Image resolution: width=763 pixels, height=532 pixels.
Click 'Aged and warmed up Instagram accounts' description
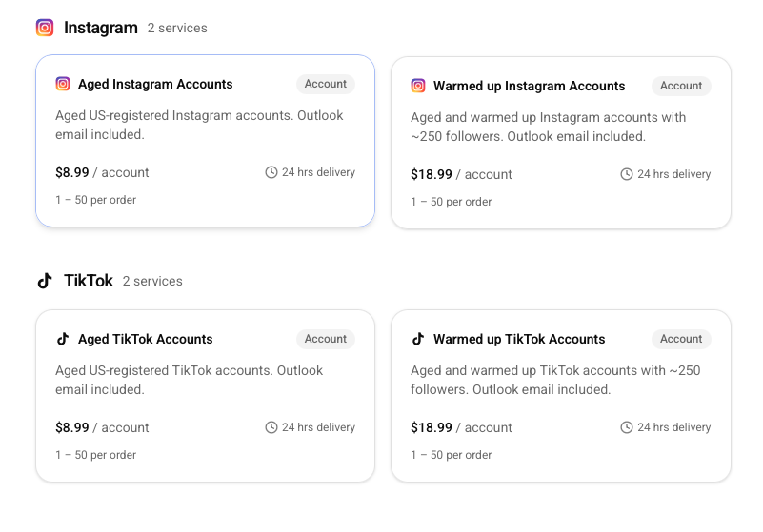549,127
